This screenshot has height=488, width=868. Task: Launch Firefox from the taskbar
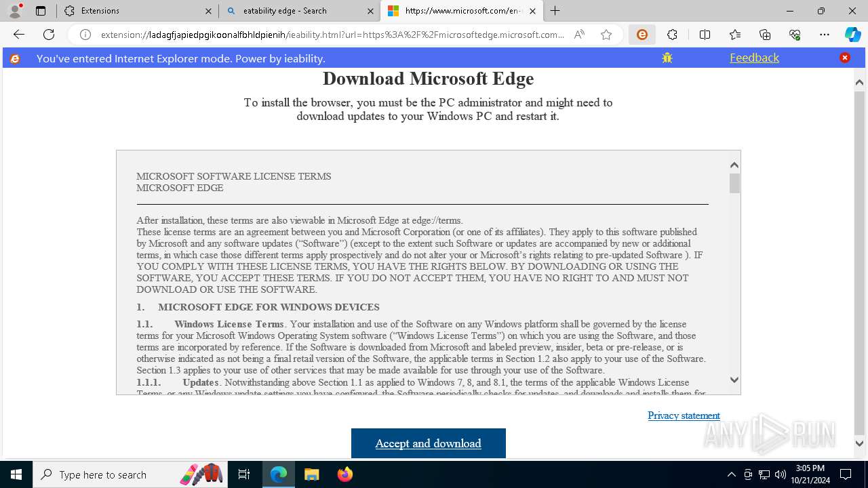tap(344, 474)
